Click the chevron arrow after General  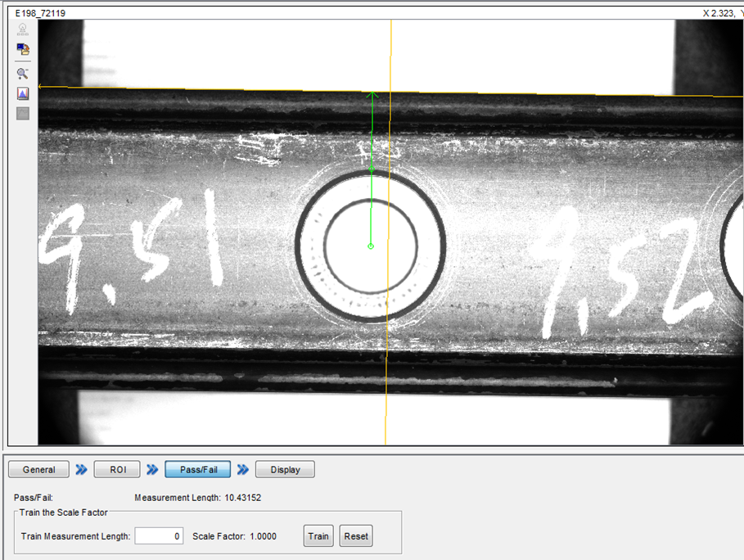coord(81,470)
